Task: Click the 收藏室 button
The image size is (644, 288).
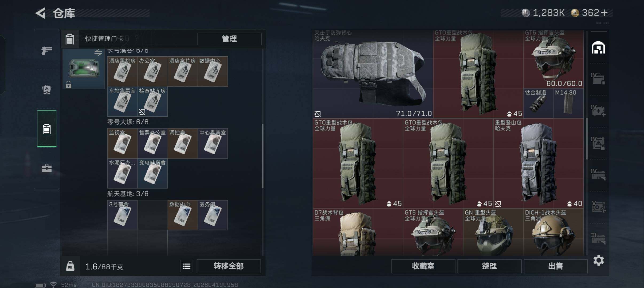Action: pos(423,266)
